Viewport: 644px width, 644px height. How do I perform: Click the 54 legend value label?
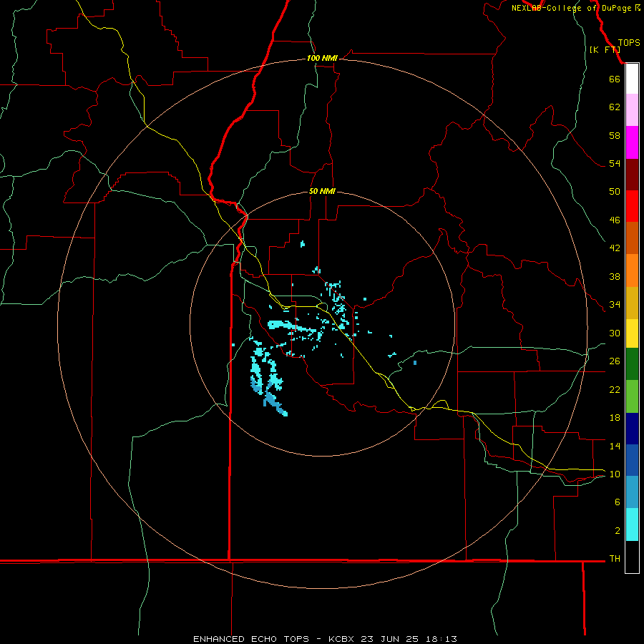pos(615,163)
